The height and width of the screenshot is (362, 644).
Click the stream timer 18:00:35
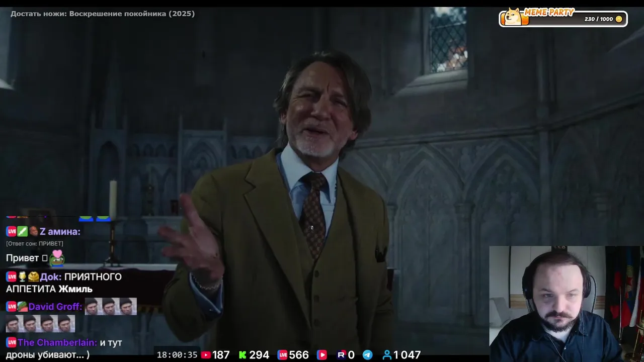click(177, 355)
